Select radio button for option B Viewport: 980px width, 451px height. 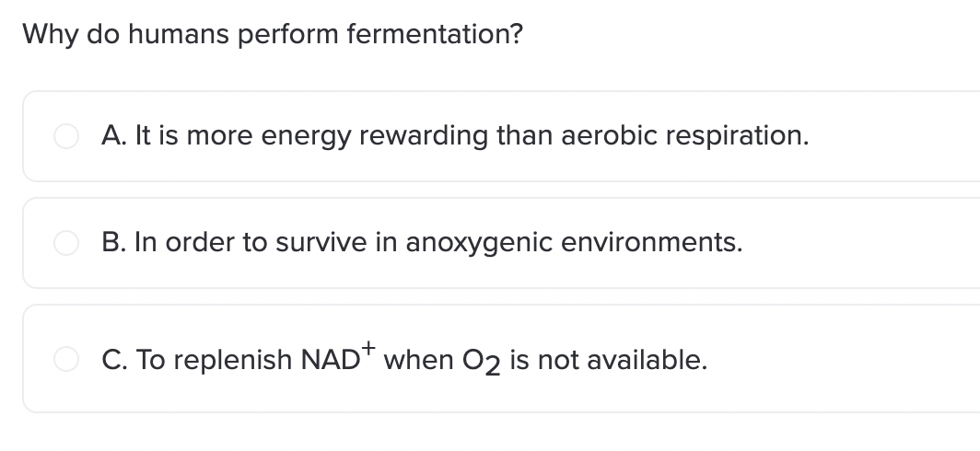click(x=66, y=243)
